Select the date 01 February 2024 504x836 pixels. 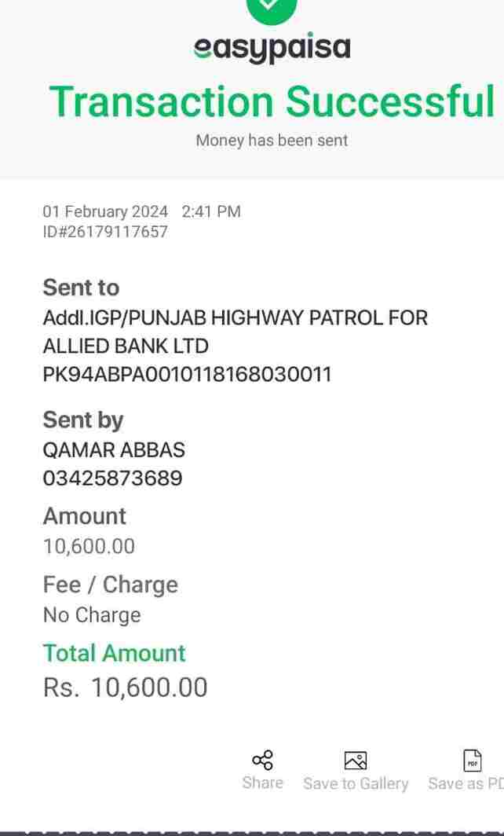click(105, 211)
